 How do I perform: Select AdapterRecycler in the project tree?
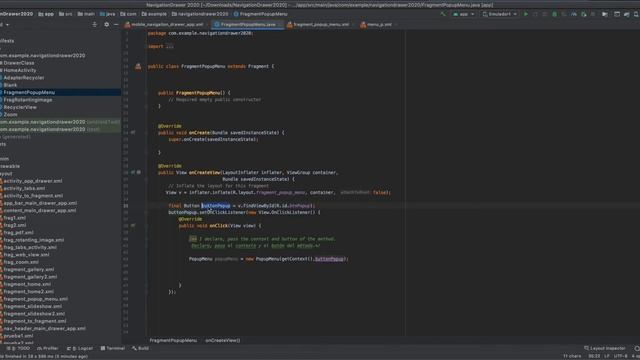(23, 78)
